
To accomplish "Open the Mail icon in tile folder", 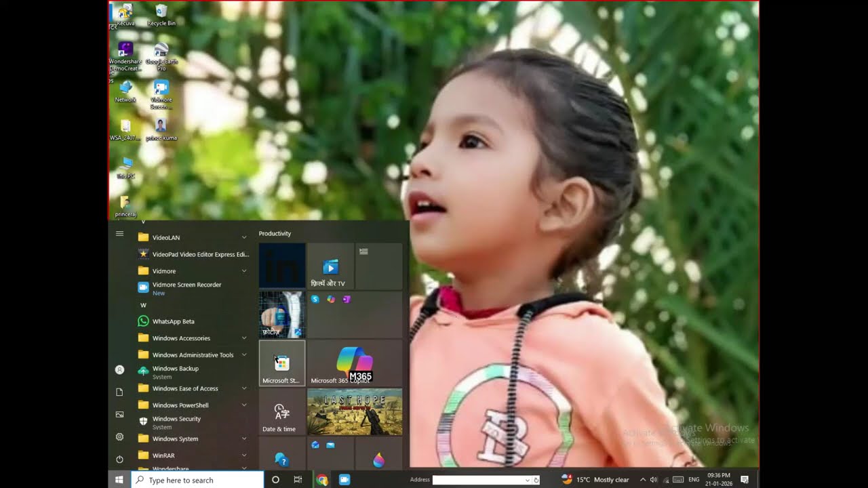I will (x=330, y=445).
